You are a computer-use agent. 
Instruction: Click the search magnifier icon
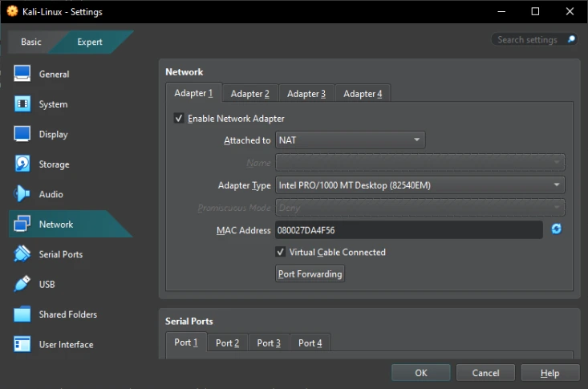pos(571,39)
